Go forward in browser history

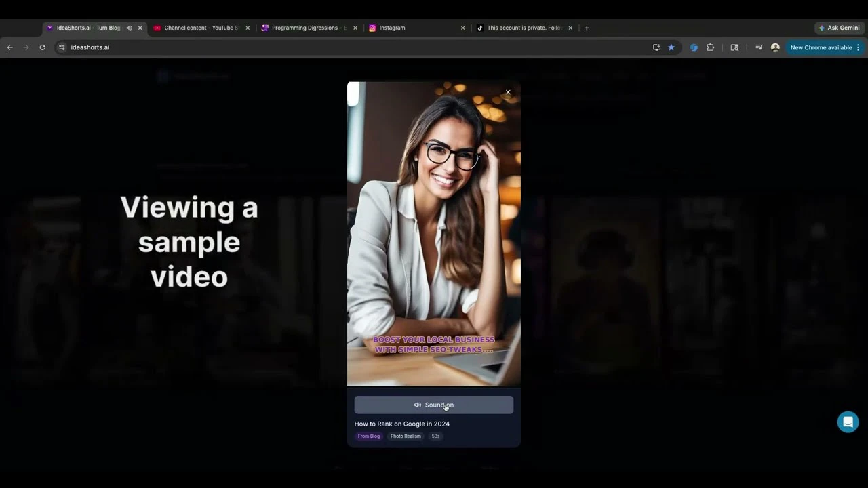[x=26, y=47]
